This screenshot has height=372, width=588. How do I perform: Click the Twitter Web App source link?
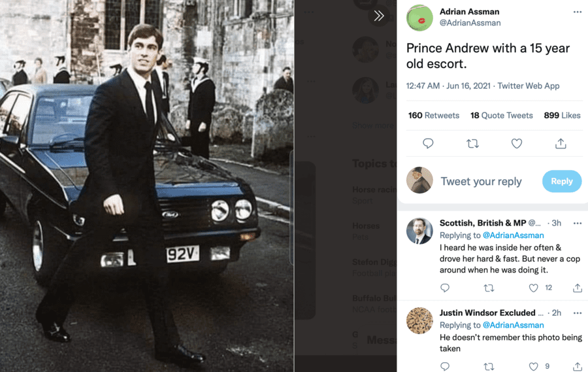pos(529,86)
